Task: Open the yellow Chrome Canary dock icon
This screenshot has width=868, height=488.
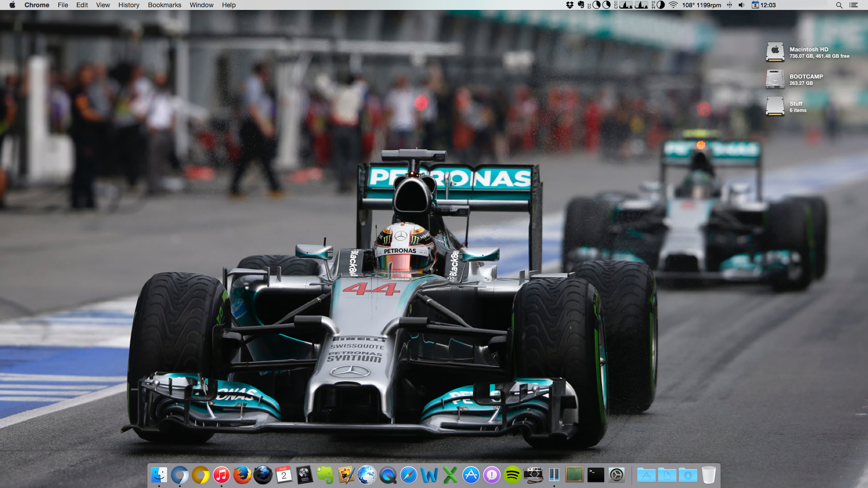Action: 201,475
